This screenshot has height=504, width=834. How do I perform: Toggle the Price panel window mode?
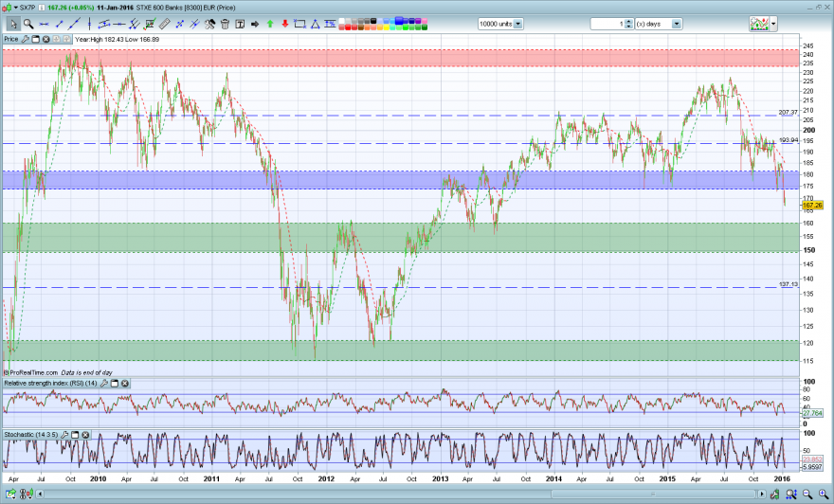(x=36, y=40)
